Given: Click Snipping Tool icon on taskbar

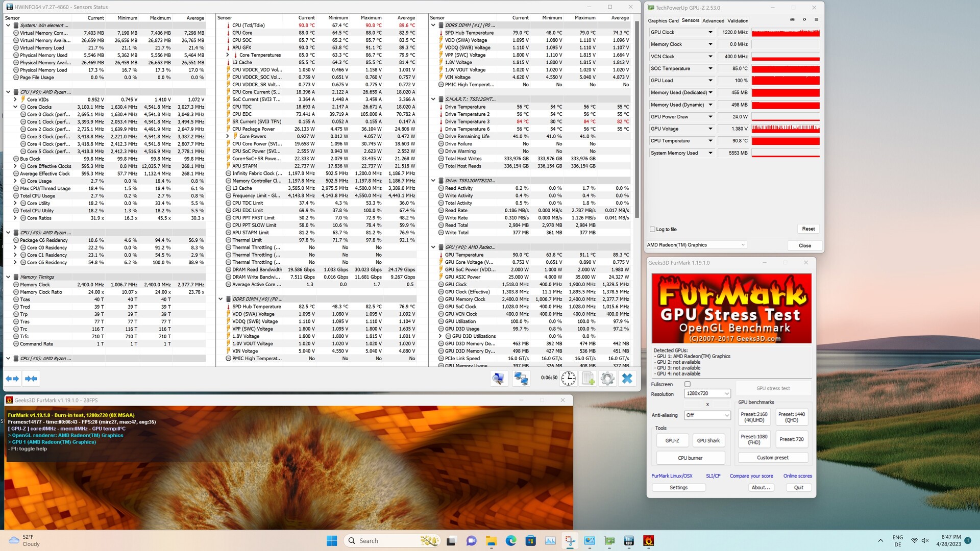Looking at the screenshot, I should (x=570, y=541).
